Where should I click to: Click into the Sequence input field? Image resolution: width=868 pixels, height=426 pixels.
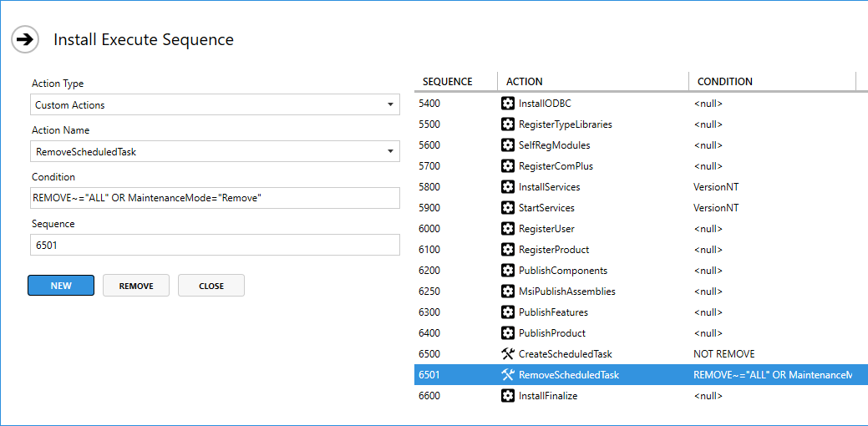click(x=214, y=246)
